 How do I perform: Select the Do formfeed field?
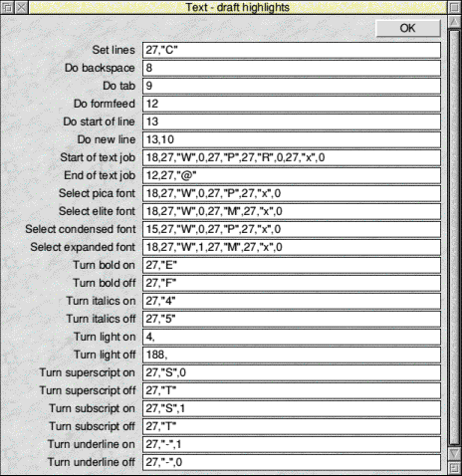(x=292, y=104)
